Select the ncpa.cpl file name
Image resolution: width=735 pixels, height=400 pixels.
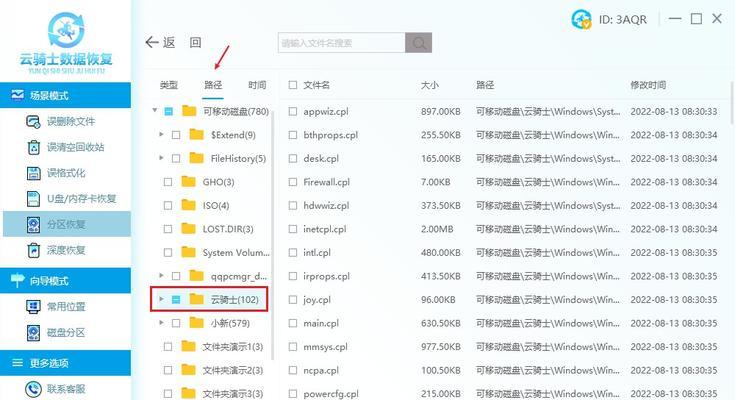[321, 370]
